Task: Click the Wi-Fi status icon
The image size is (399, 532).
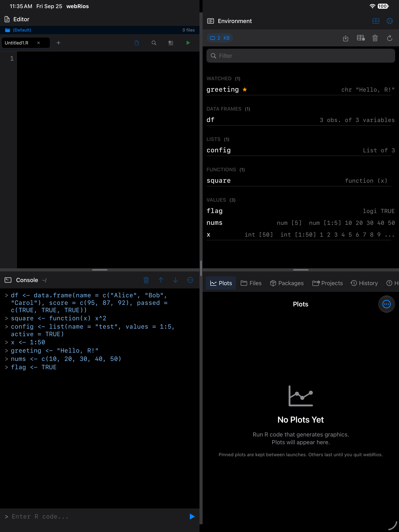Action: tap(372, 6)
